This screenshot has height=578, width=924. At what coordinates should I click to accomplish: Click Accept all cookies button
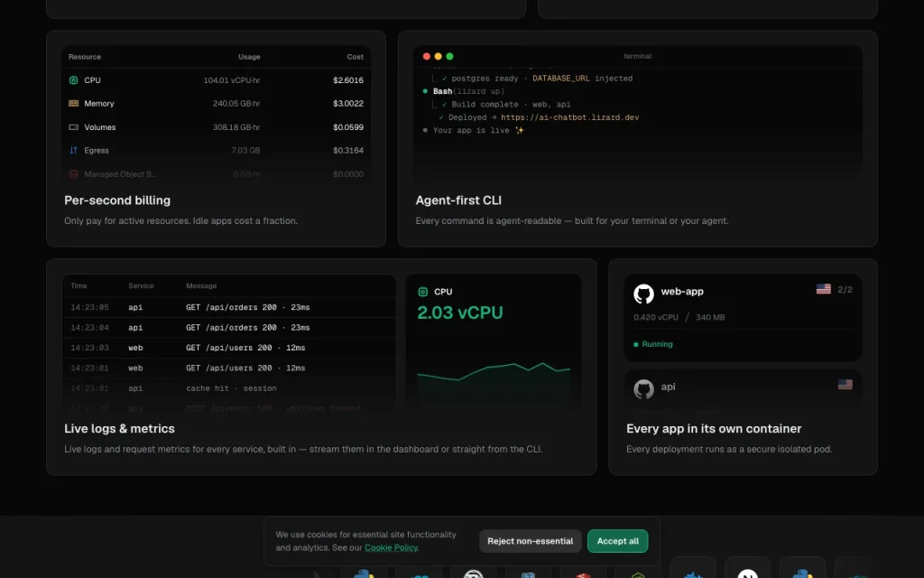pos(617,541)
